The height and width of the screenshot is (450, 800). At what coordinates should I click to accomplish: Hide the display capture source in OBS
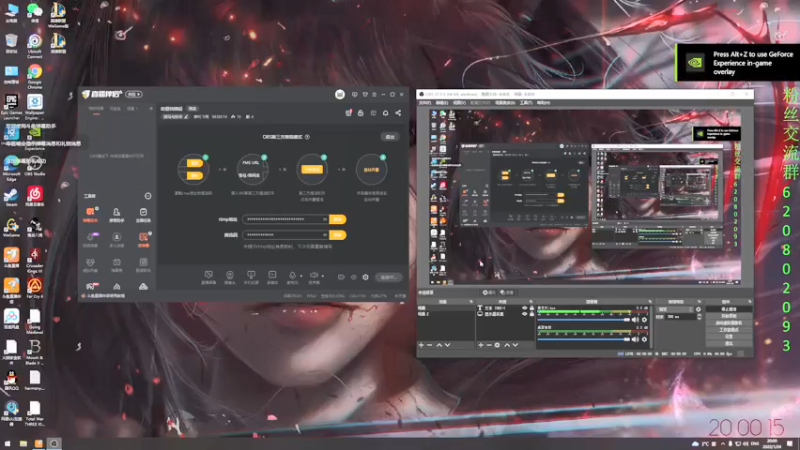(524, 314)
